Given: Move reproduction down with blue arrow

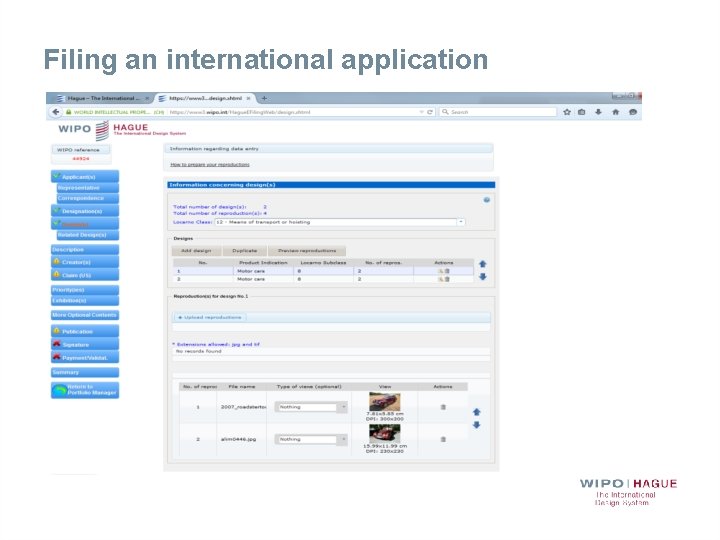Looking at the screenshot, I should coord(477,425).
